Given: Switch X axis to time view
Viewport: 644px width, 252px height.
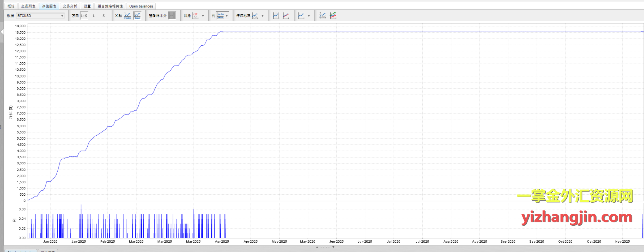Looking at the screenshot, I should [x=137, y=16].
